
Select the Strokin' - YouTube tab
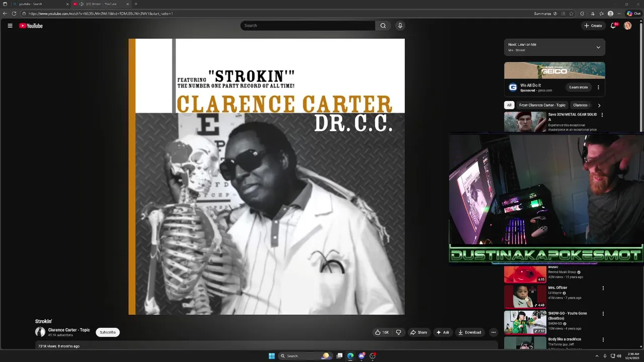click(101, 4)
